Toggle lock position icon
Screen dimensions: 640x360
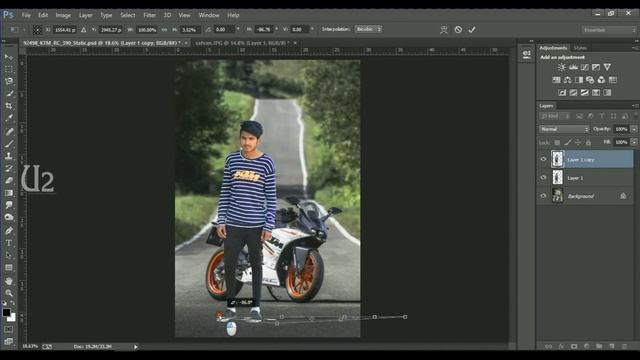(x=578, y=142)
